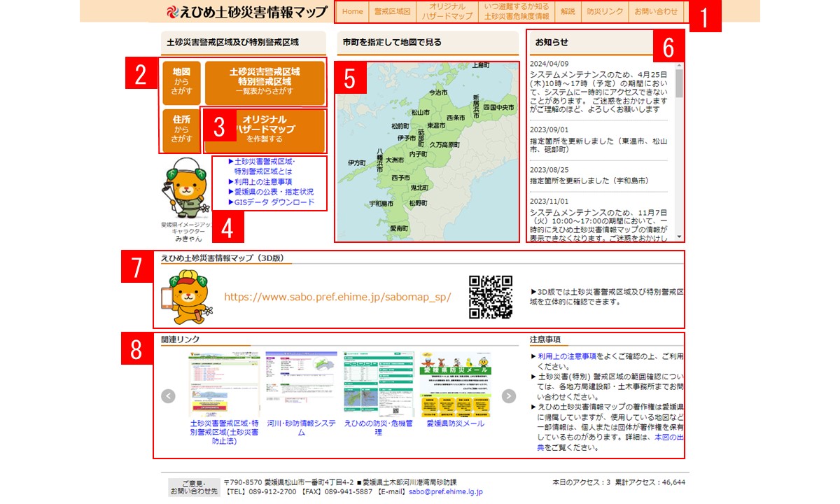Select 久万高原町 on the map
This screenshot has height=504, width=840.
tap(444, 145)
